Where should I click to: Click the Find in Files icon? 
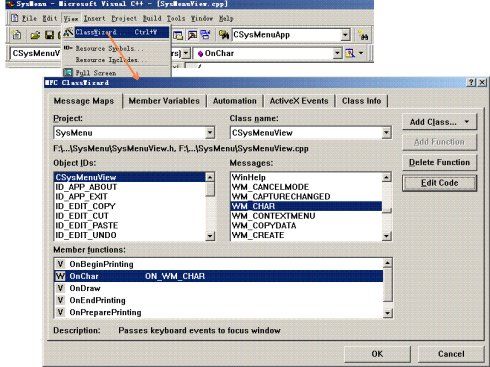pyautogui.click(x=224, y=35)
